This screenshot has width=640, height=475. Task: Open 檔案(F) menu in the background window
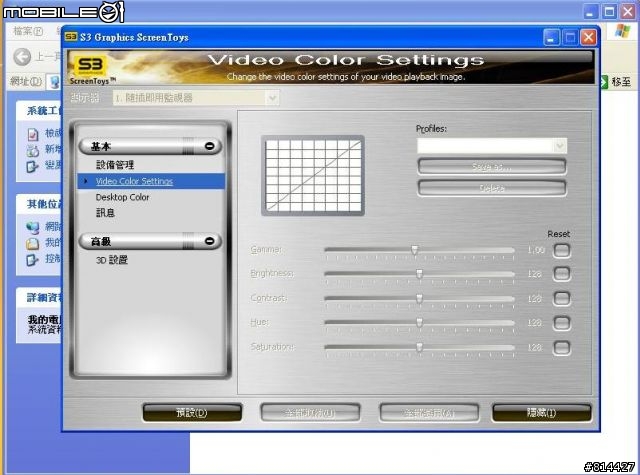click(x=28, y=31)
